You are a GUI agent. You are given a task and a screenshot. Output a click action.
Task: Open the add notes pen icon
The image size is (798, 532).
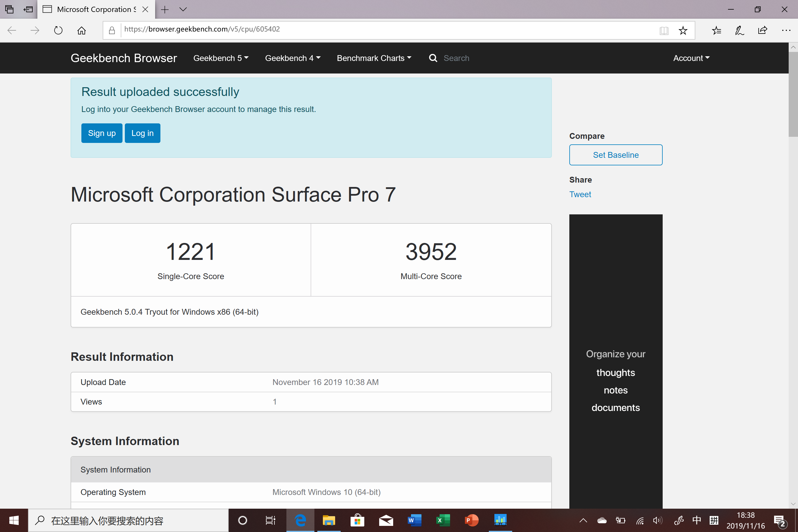(739, 31)
